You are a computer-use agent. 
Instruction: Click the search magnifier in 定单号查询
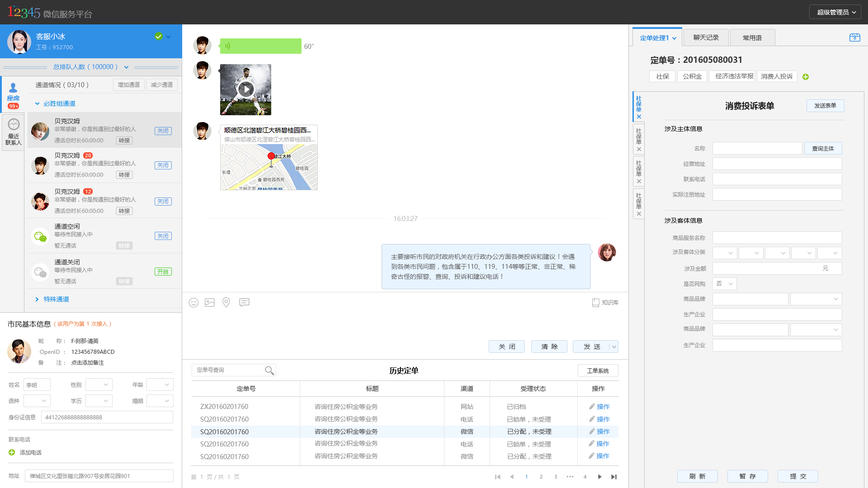pyautogui.click(x=269, y=371)
